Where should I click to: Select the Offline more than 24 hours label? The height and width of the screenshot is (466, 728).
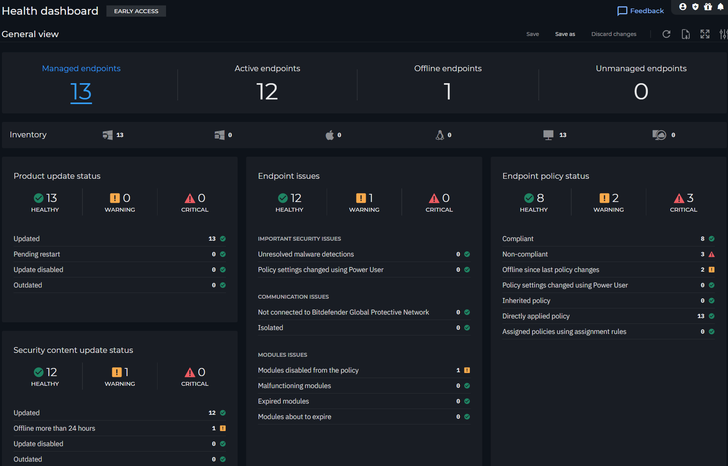(54, 428)
